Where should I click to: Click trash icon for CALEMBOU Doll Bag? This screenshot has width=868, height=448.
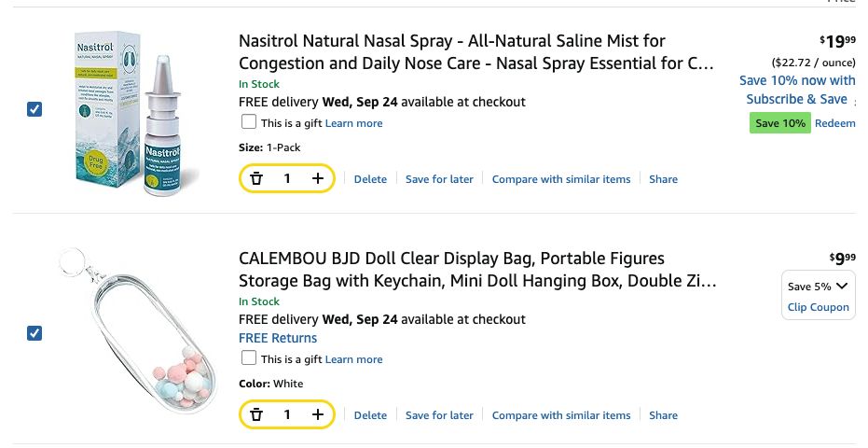[x=257, y=414]
